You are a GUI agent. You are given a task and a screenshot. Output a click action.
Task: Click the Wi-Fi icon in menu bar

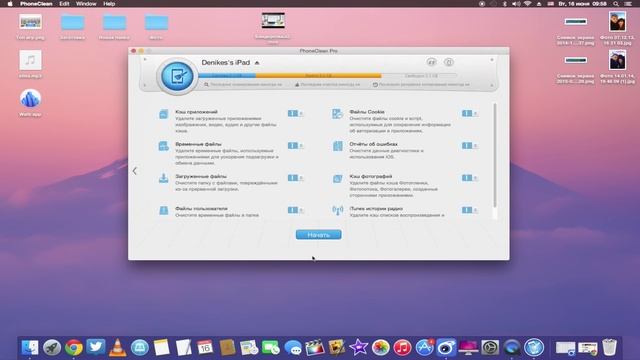click(527, 4)
